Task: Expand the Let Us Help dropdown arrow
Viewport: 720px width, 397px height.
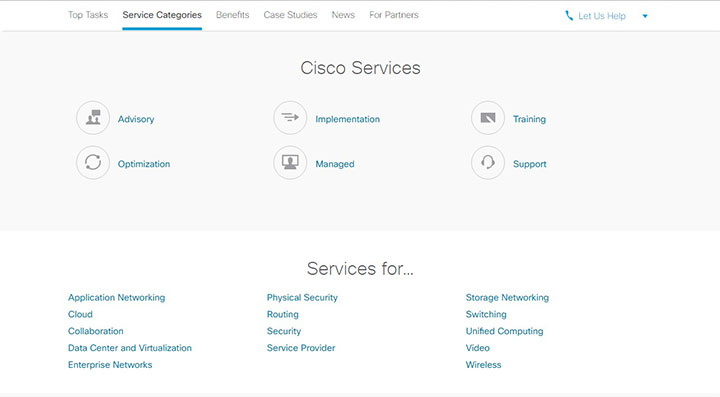Action: (645, 16)
